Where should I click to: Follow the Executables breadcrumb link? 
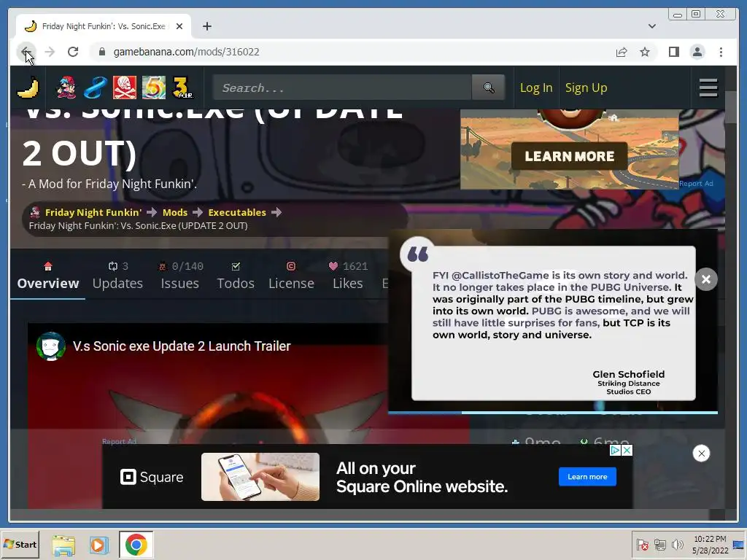(x=237, y=212)
